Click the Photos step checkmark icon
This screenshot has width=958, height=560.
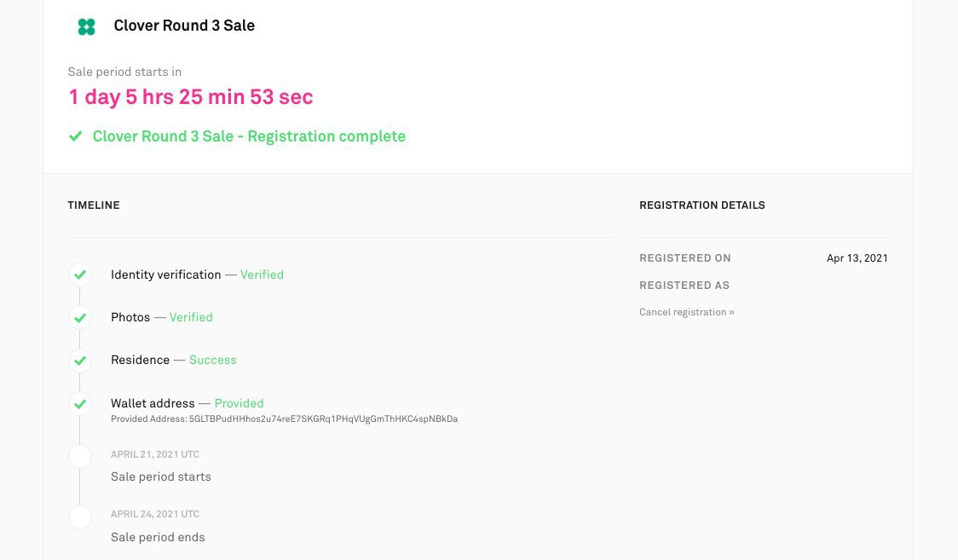click(x=80, y=317)
